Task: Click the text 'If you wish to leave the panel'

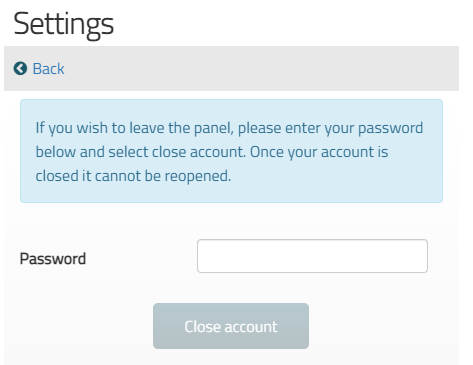Action: pyautogui.click(x=134, y=128)
